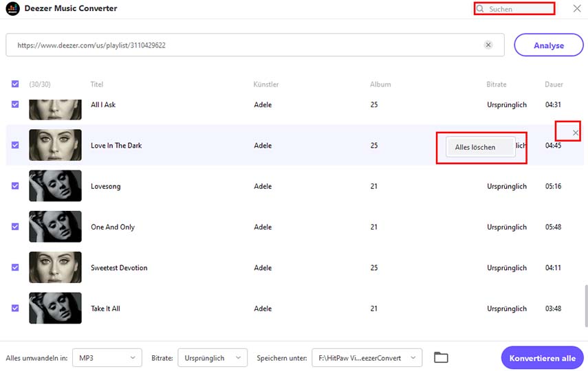Click the playlist URL input field
Viewport: 588px width, 371px height.
click(255, 45)
